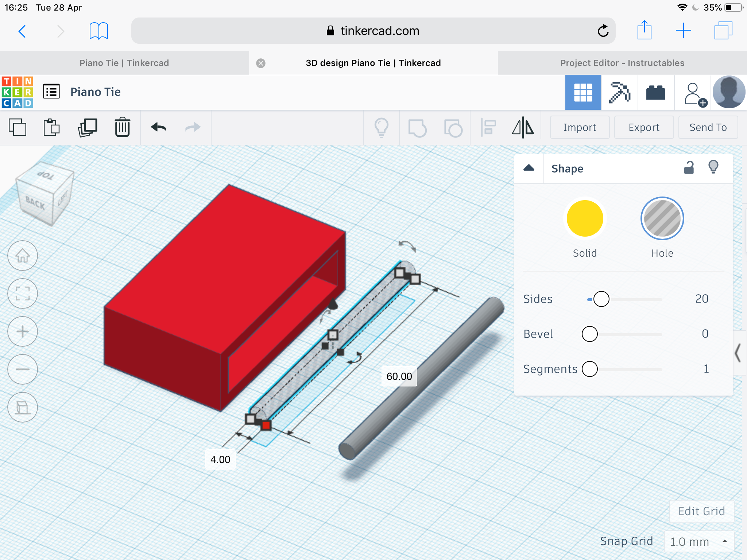747x560 pixels.
Task: Click the Import button
Action: pos(580,127)
